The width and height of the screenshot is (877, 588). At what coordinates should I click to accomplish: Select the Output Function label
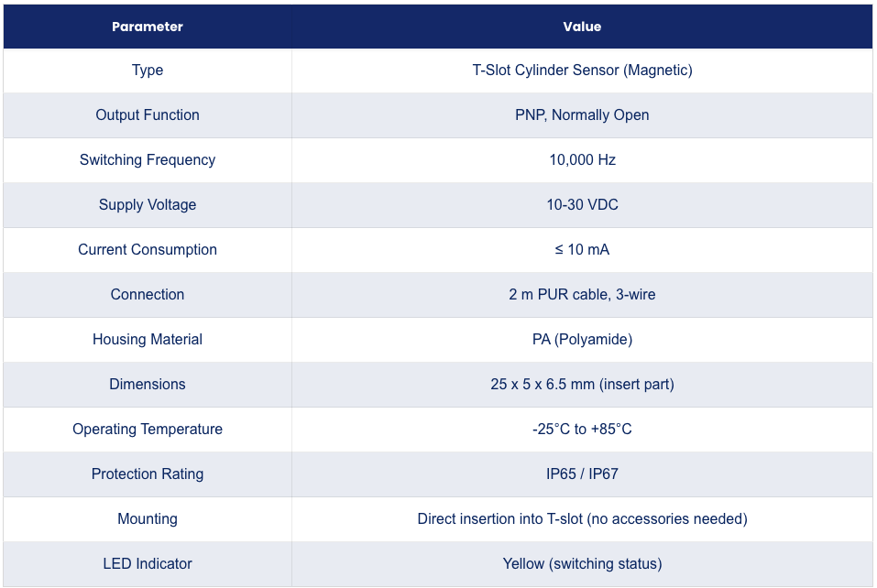click(x=148, y=115)
